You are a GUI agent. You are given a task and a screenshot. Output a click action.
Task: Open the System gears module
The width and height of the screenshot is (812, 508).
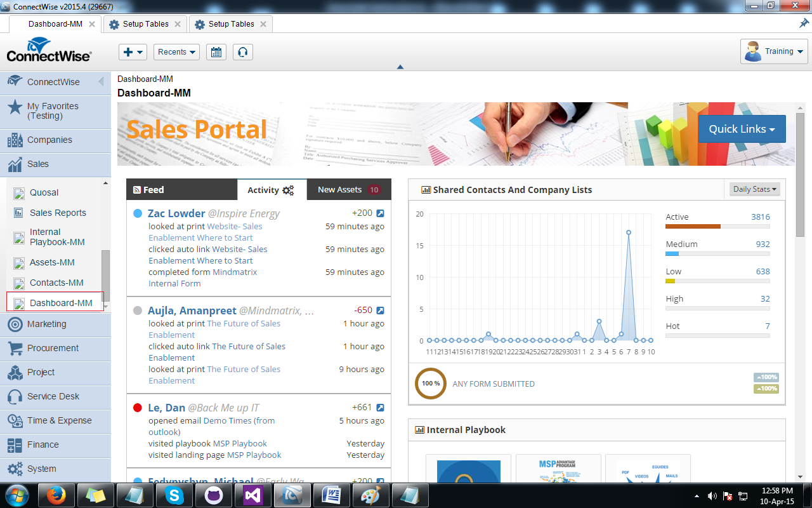tap(55, 469)
